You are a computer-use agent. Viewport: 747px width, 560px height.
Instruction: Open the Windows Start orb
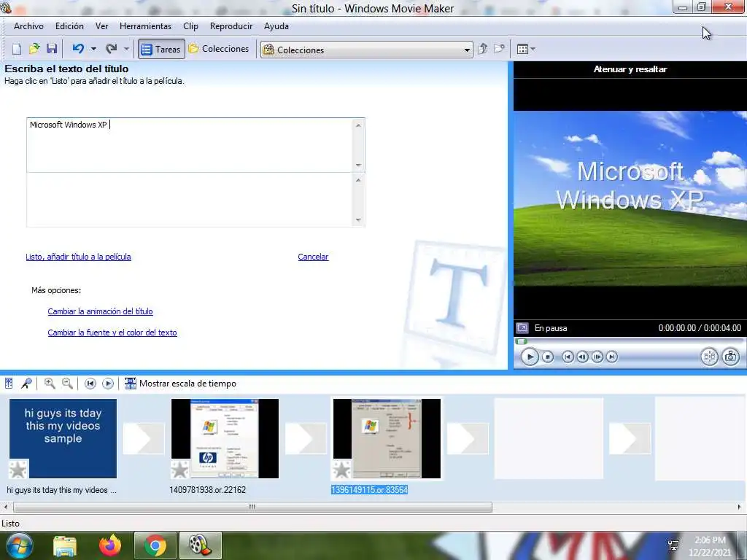click(20, 545)
